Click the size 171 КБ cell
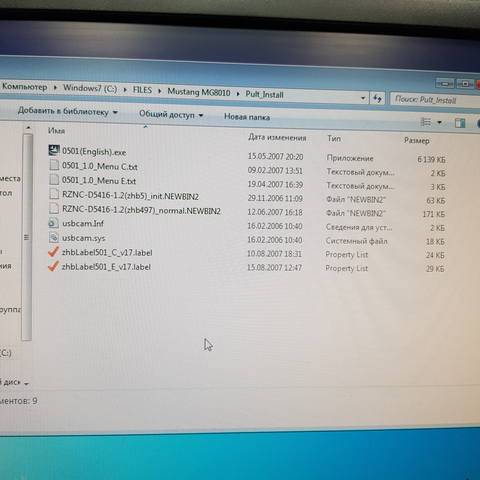This screenshot has height=480, width=480. point(434,214)
